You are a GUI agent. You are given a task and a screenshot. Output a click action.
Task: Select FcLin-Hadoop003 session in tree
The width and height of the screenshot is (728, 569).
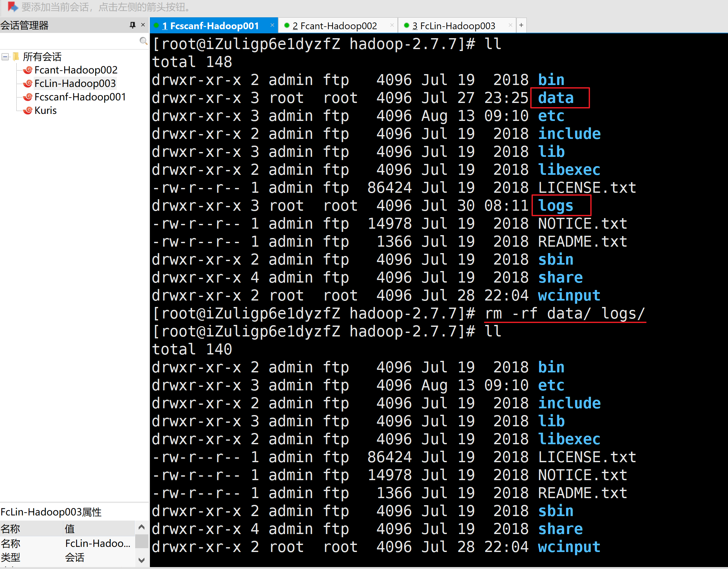75,84
